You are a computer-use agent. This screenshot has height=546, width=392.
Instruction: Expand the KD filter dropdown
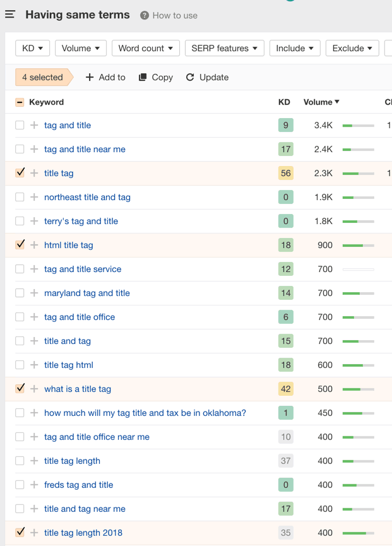point(32,48)
